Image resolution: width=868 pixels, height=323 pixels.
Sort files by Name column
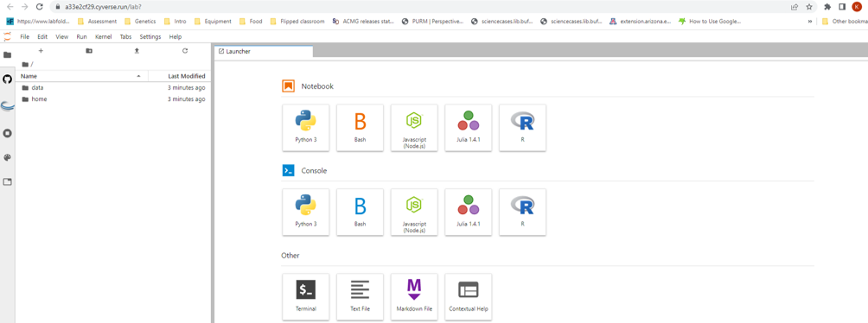coord(82,76)
